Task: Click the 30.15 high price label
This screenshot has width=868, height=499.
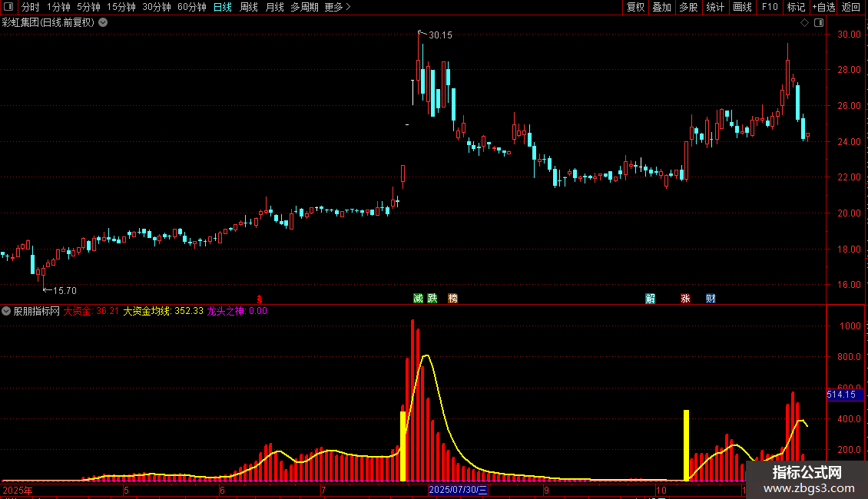Action: [x=441, y=35]
